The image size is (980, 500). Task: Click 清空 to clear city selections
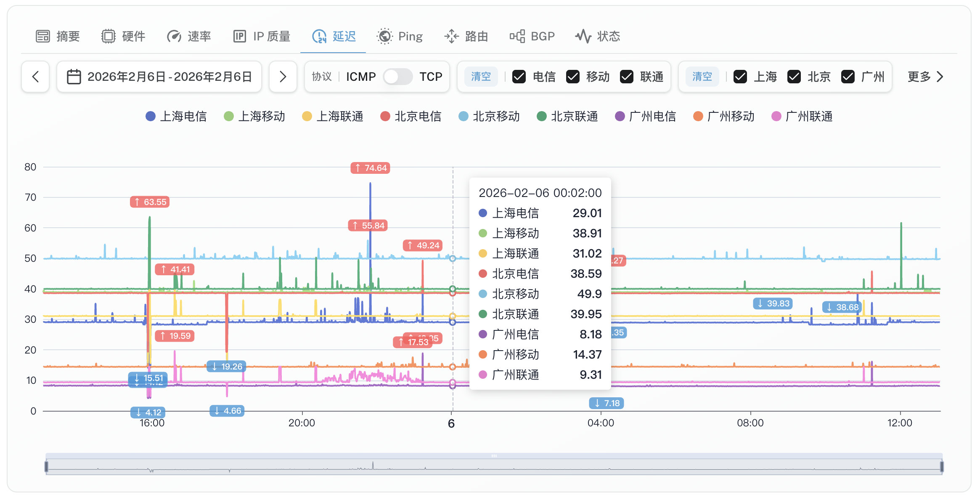(702, 77)
